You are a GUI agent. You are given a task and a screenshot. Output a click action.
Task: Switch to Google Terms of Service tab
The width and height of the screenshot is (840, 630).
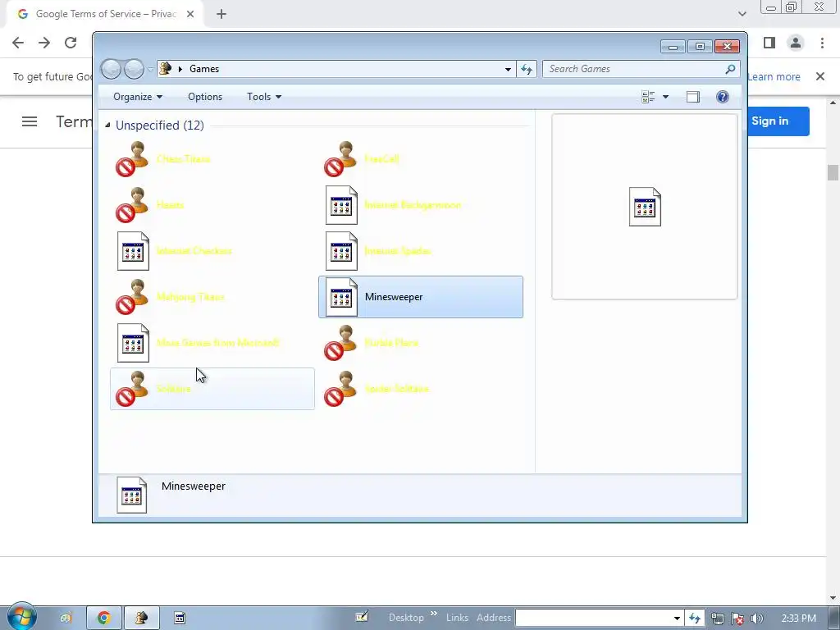coord(106,15)
